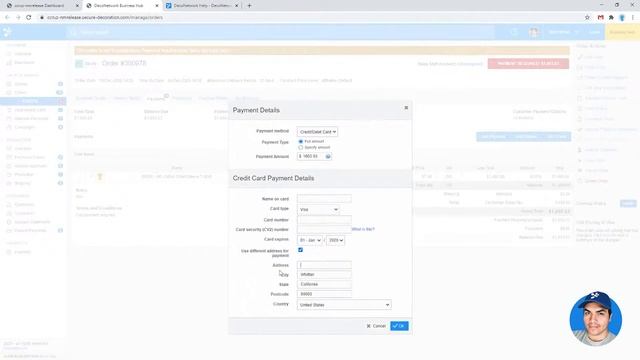Bookmark this page with the star icon

tap(587, 18)
